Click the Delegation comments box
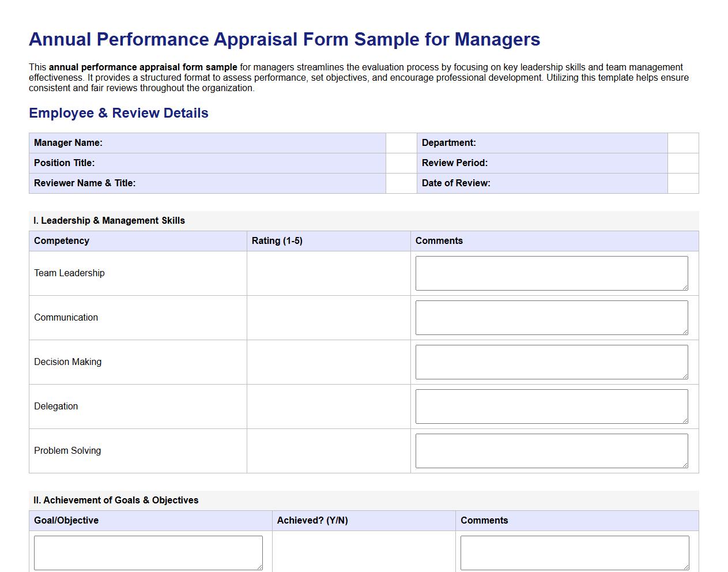Image resolution: width=728 pixels, height=572 pixels. click(551, 406)
